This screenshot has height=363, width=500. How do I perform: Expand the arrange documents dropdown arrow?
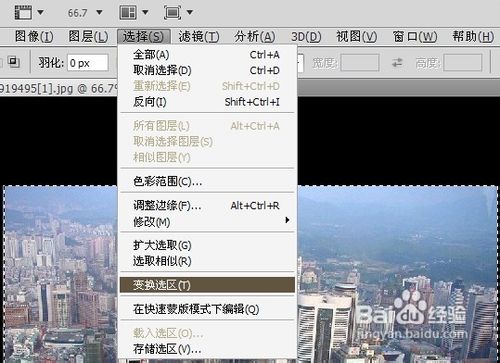coord(145,13)
